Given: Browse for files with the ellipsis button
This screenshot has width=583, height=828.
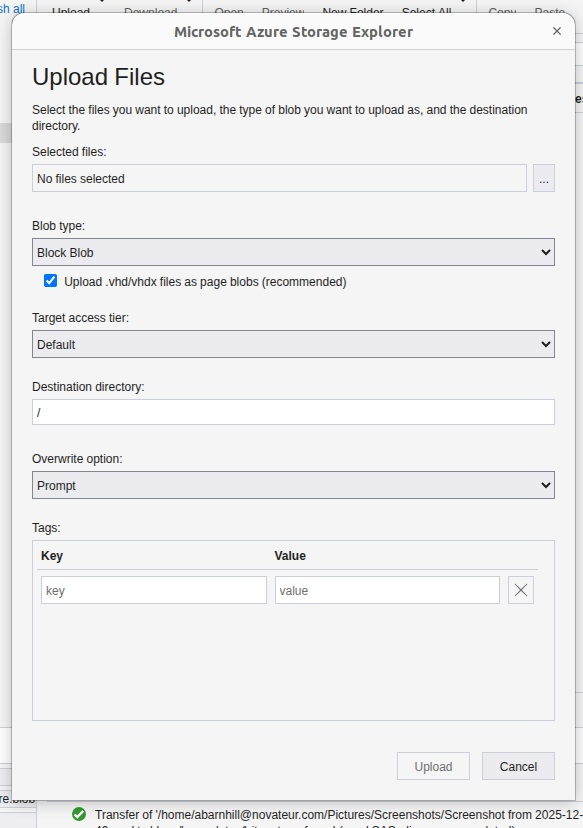Looking at the screenshot, I should [543, 178].
